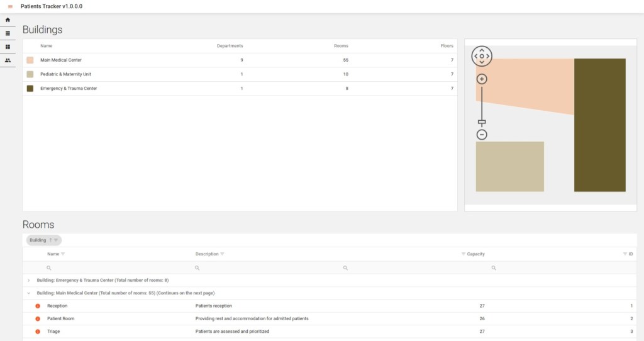Open the Capacity column filter menu
The image size is (644, 341).
coord(463,254)
